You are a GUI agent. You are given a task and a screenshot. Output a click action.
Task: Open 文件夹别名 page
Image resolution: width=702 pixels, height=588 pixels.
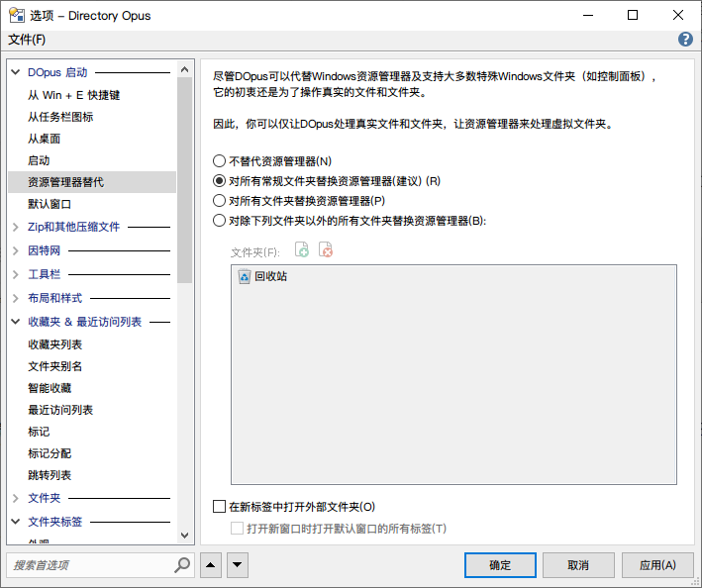pyautogui.click(x=55, y=366)
